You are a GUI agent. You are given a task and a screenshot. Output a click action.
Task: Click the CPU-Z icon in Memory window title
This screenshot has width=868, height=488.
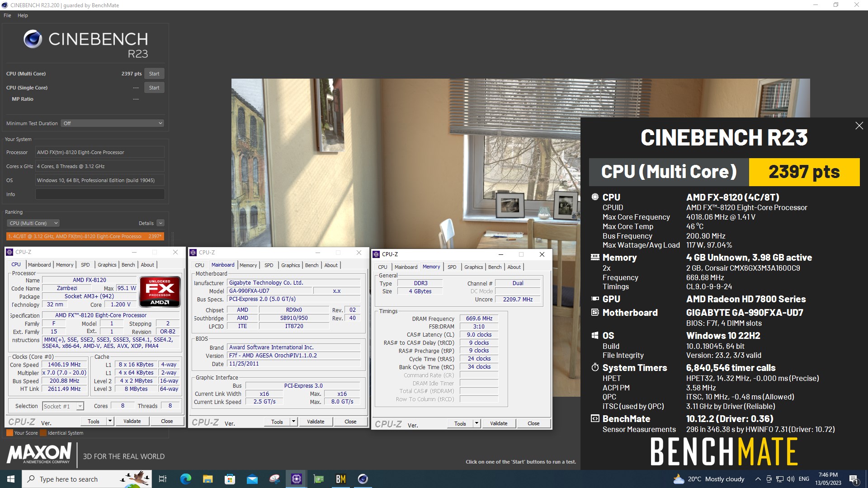tap(376, 254)
